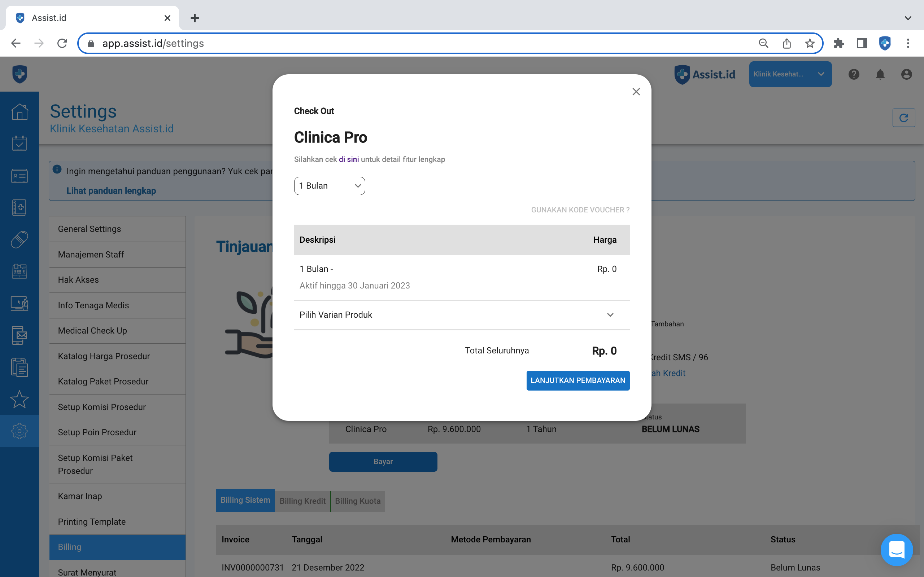Open the 1 Bulan duration dropdown
The height and width of the screenshot is (577, 924).
tap(330, 186)
